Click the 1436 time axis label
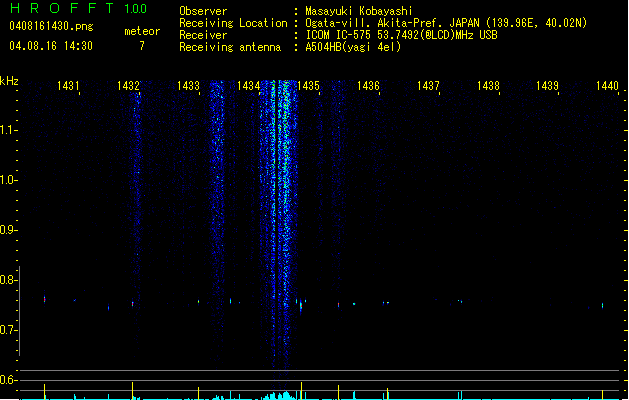Image resolution: width=629 pixels, height=400 pixels. (368, 86)
